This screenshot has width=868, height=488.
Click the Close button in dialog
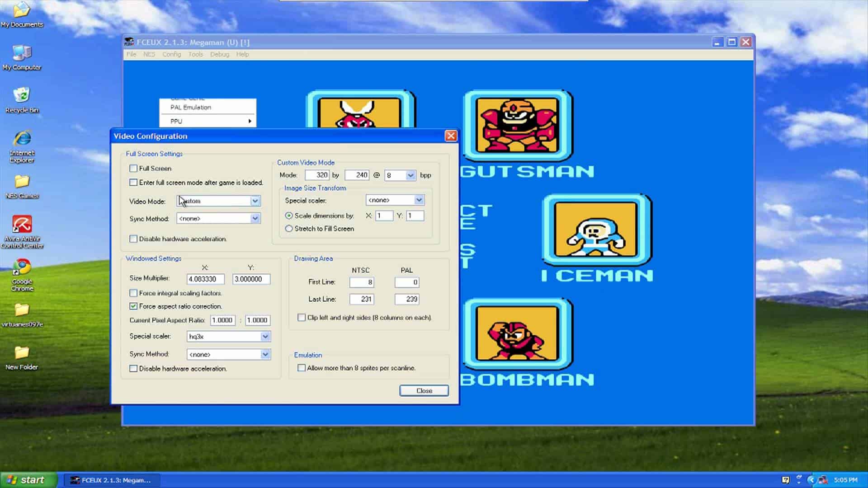424,390
